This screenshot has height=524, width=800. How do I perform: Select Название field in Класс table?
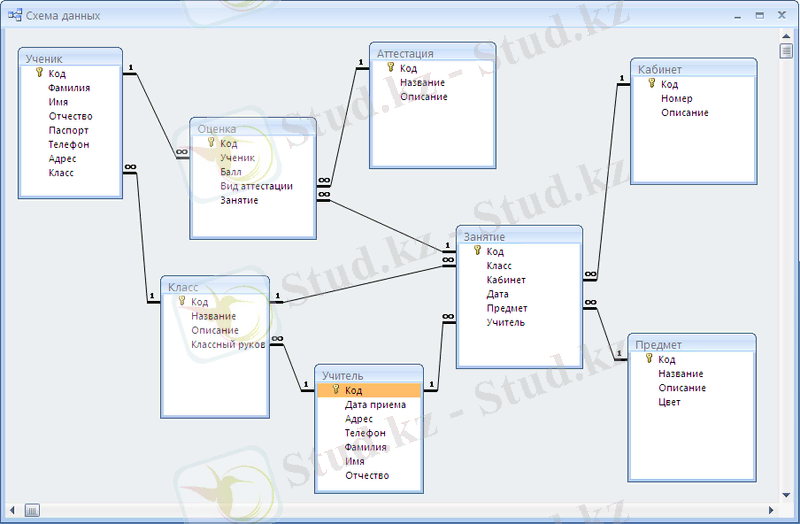(x=215, y=316)
